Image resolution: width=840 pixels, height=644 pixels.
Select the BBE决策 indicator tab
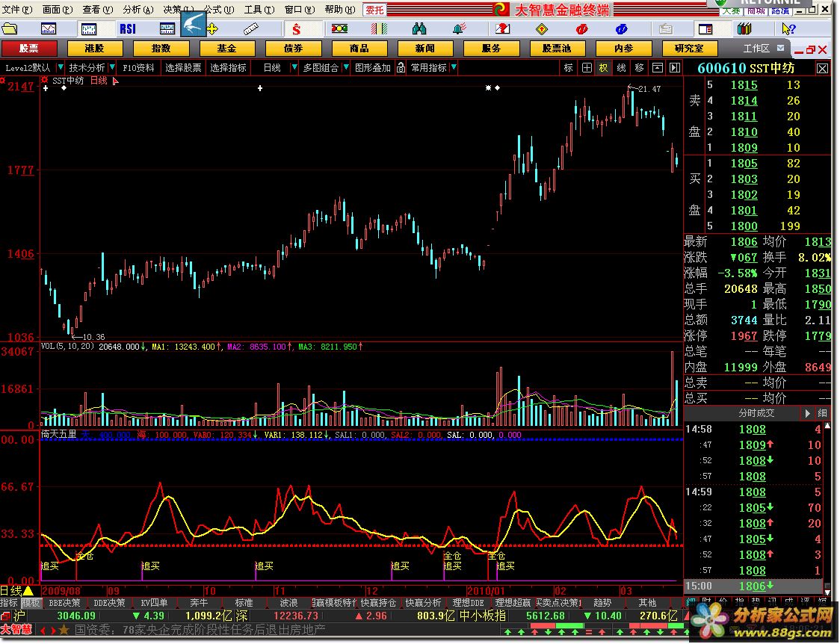(x=64, y=603)
